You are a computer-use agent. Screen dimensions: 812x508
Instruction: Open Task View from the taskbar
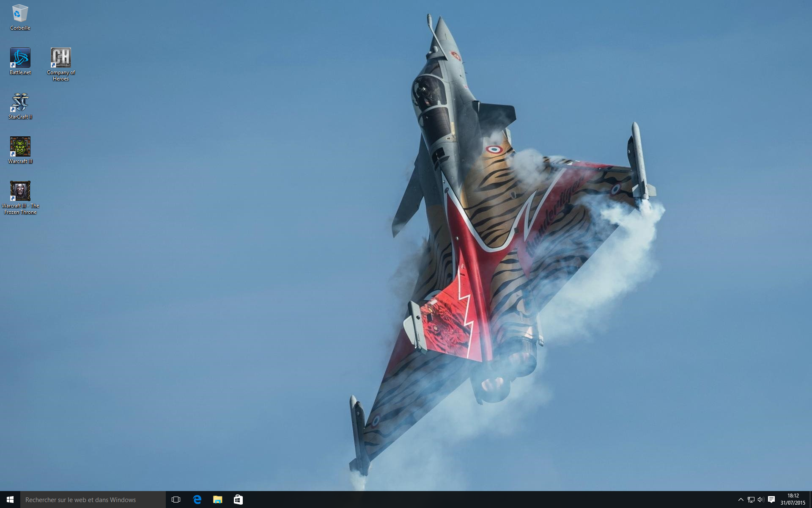click(x=176, y=500)
